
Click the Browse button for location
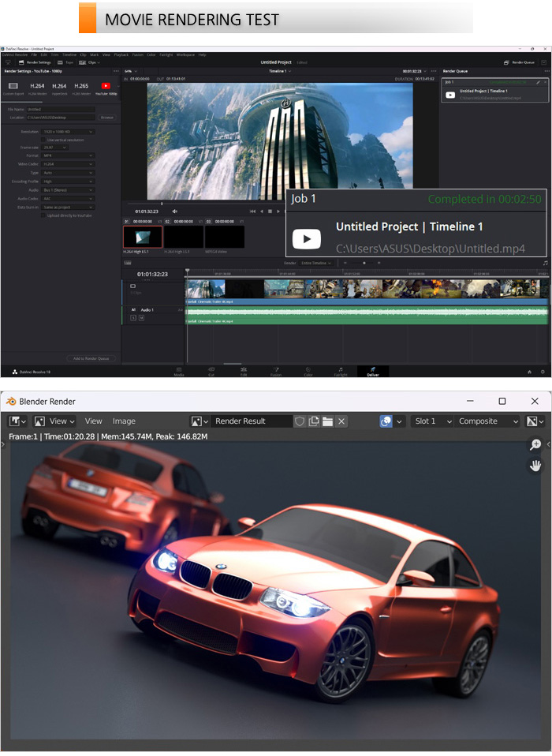tap(106, 117)
